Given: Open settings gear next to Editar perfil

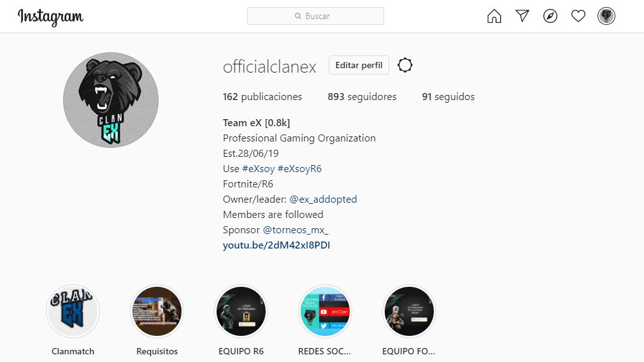Looking at the screenshot, I should [405, 65].
